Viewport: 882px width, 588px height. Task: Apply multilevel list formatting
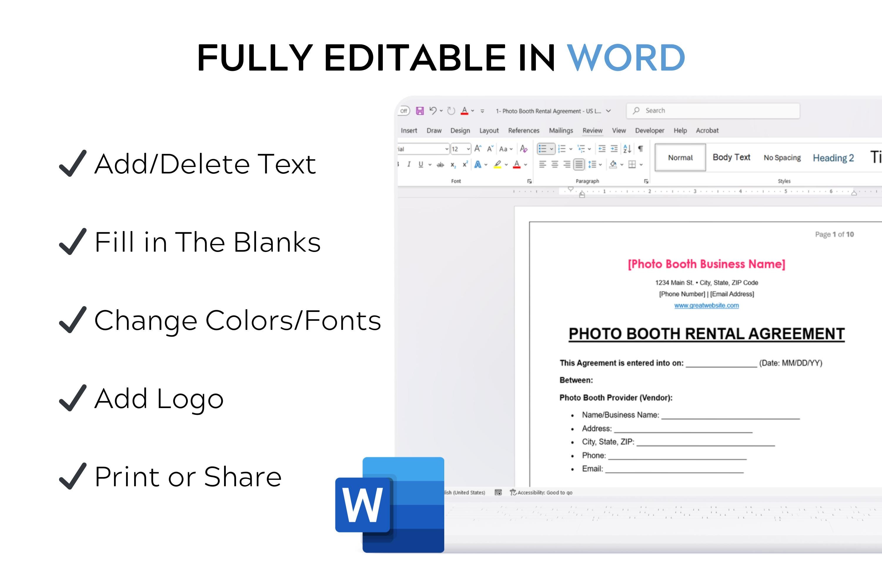point(581,149)
